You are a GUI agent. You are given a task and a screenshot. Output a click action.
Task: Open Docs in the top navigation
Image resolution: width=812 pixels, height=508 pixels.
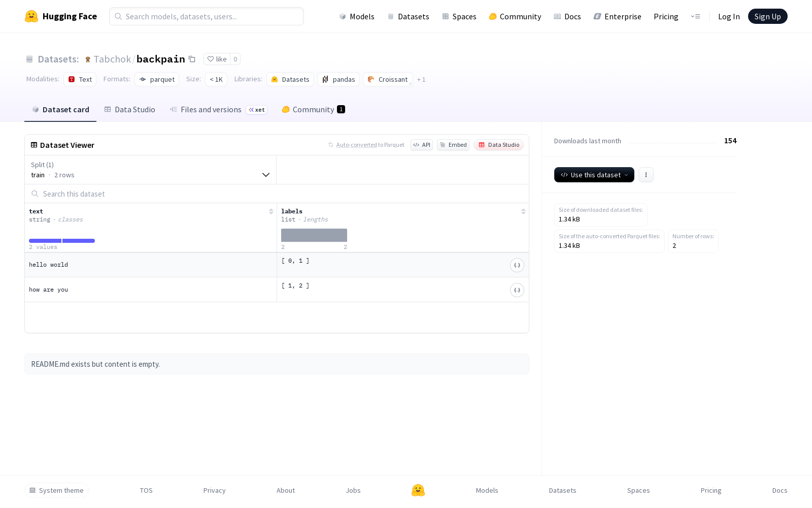567,16
